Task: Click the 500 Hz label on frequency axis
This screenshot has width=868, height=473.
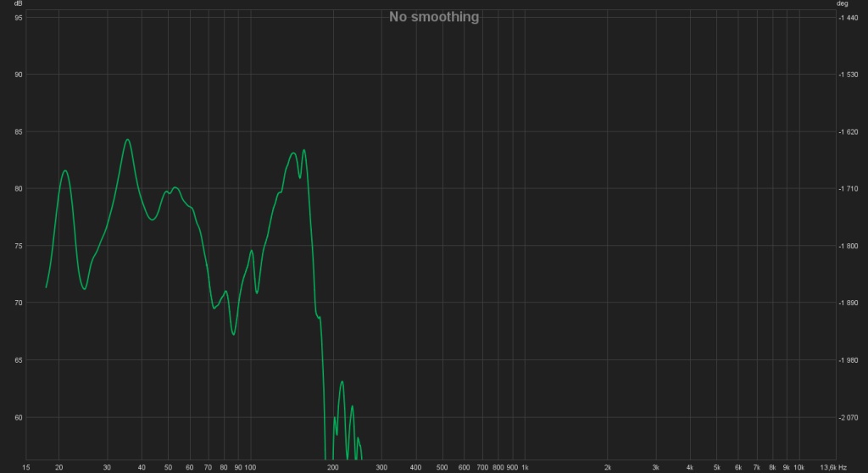Action: [442, 467]
